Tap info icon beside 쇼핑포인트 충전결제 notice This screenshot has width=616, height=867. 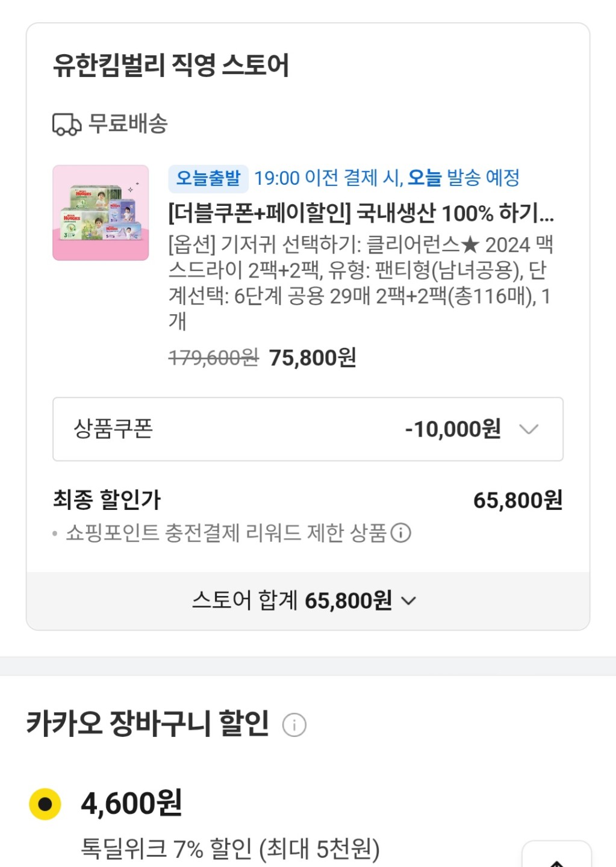coord(401,533)
